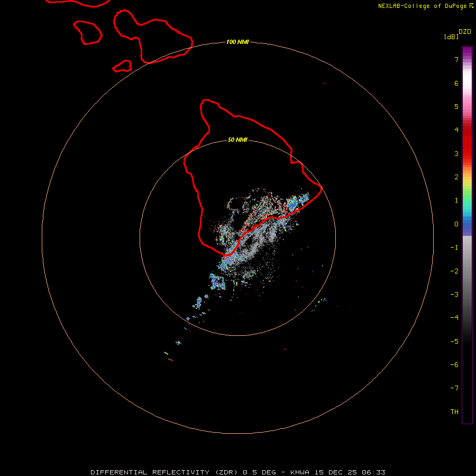Click the 50 NMI range ring label
This screenshot has width=476, height=476.
click(237, 140)
